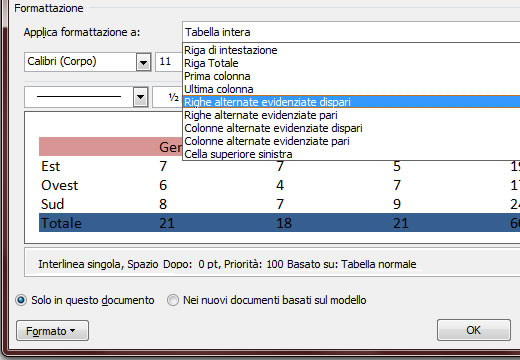This screenshot has width=520, height=360.
Task: Expand the Calibri (Corpo) font dropdown arrow
Action: (143, 62)
